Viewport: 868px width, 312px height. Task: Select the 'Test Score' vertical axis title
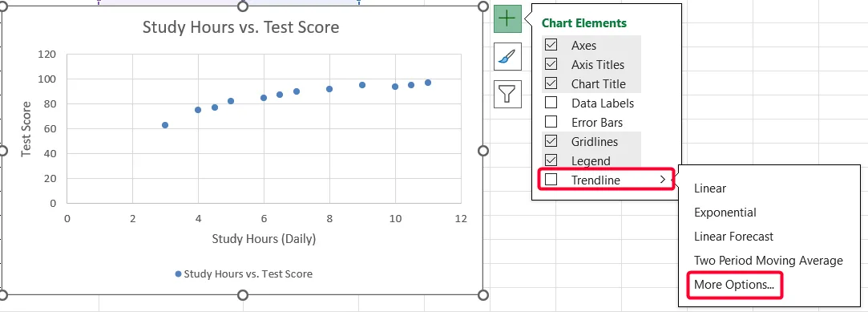26,129
